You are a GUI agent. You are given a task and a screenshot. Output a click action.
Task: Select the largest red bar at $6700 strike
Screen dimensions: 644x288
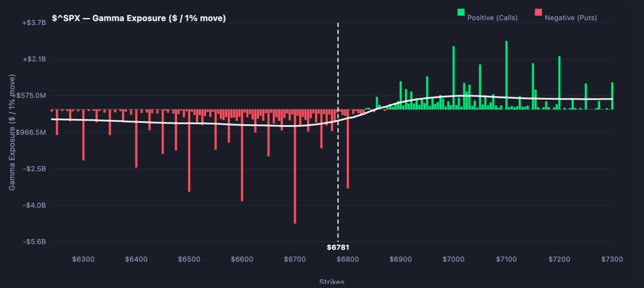[x=295, y=167]
